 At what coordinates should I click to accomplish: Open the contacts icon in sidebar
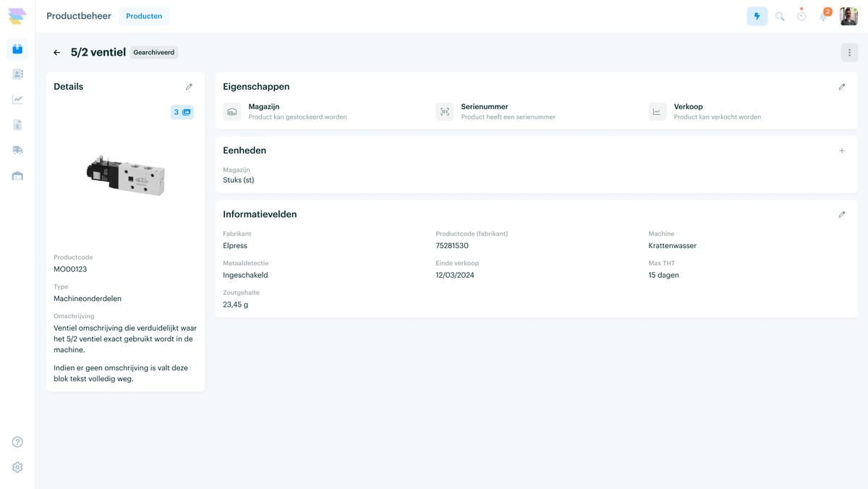pyautogui.click(x=17, y=75)
